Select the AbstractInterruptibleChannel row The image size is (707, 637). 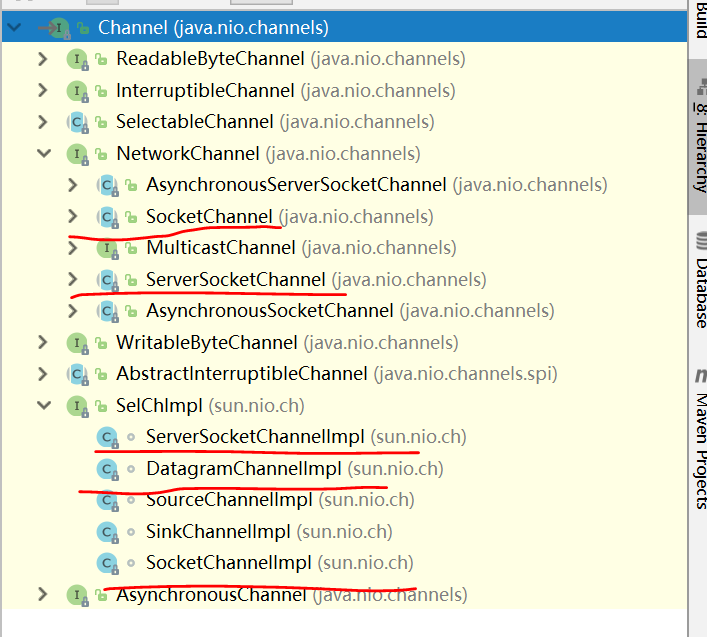click(x=344, y=374)
